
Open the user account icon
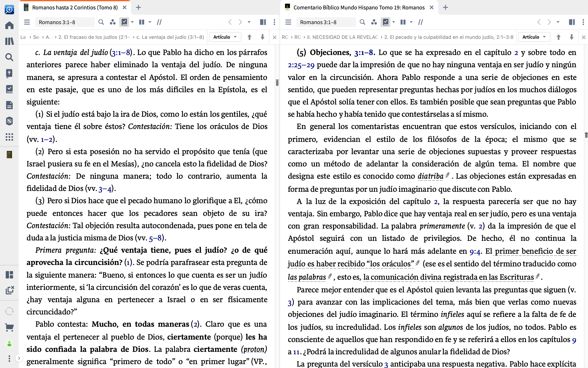pos(9,344)
